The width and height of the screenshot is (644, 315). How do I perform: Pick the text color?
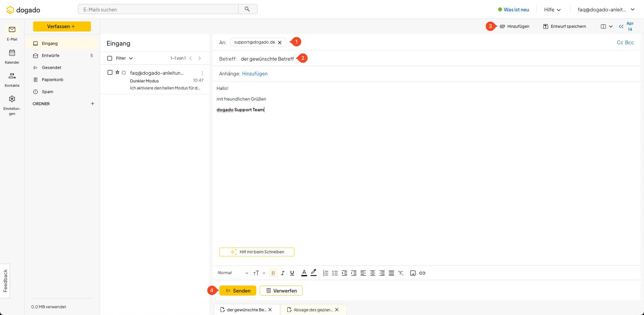coord(304,273)
